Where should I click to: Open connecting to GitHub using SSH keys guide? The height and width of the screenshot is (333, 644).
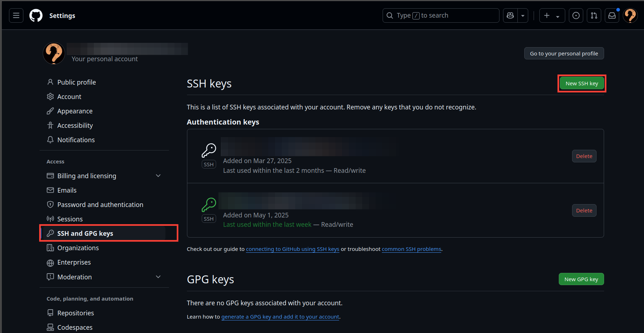(293, 249)
